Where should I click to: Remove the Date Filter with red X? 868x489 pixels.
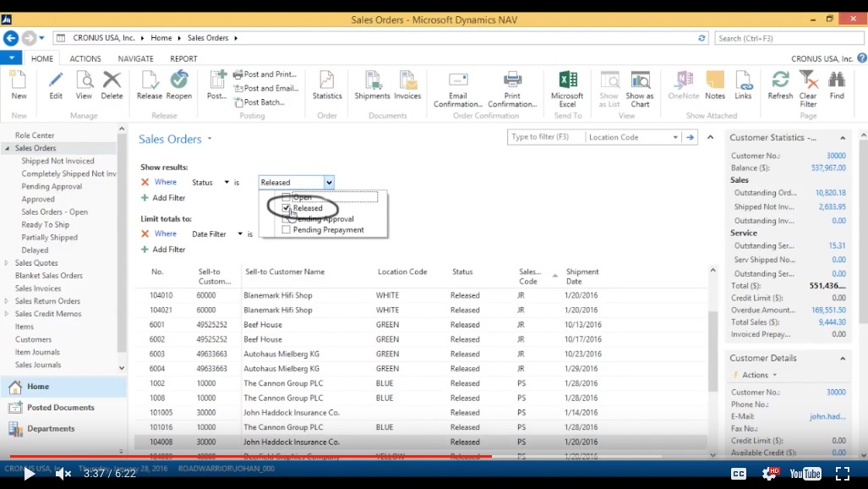[145, 234]
